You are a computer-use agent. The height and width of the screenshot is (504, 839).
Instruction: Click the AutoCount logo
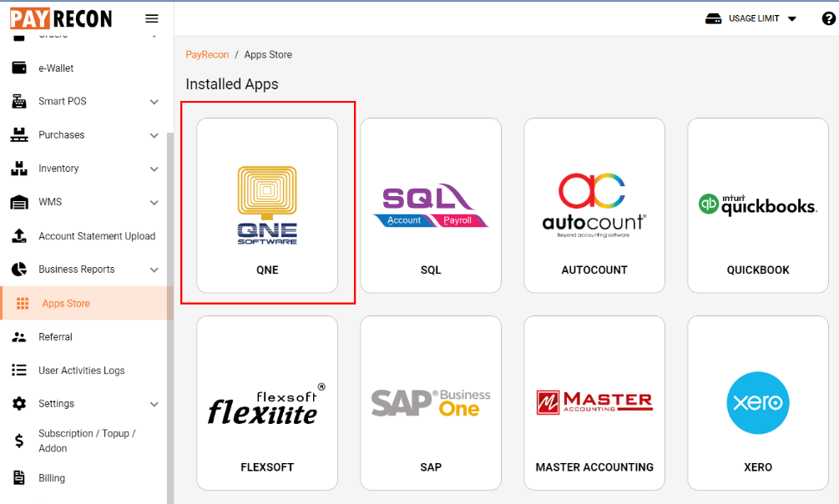pos(594,205)
